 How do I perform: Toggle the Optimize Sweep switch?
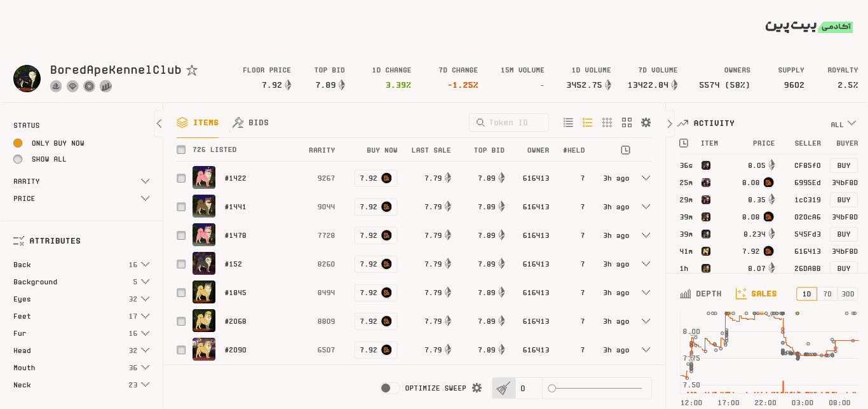click(390, 388)
